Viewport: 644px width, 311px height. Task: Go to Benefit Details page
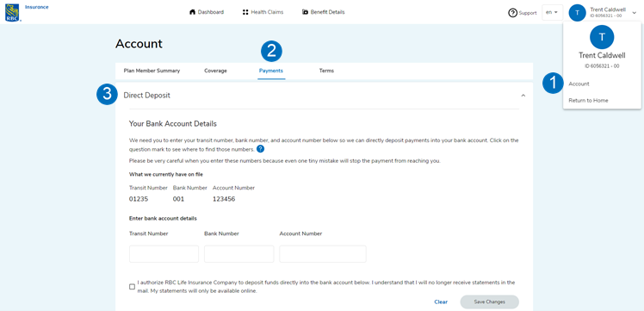click(x=323, y=12)
